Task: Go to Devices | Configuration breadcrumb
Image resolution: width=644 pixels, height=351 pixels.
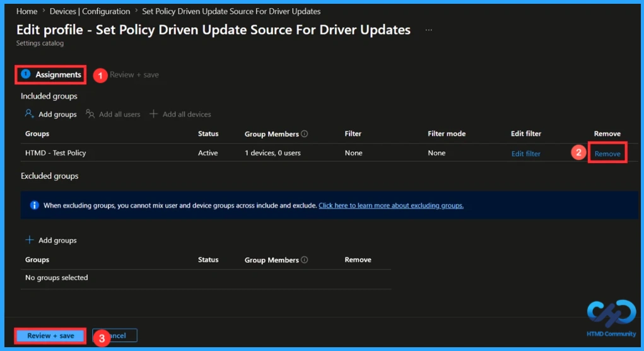Action: [90, 11]
